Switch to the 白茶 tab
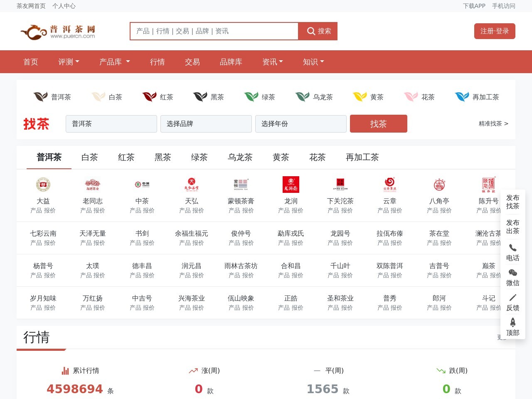Image resolution: width=532 pixels, height=399 pixels. (90, 158)
